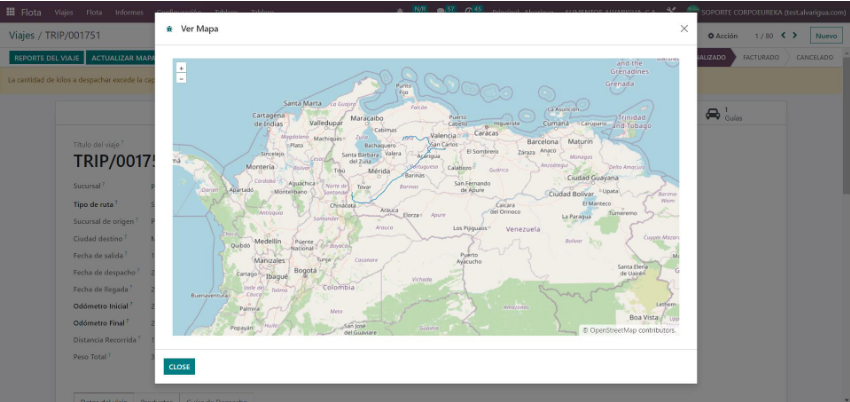Close the Ver Mapa dialog with X
The height and width of the screenshot is (402, 850).
pos(684,29)
